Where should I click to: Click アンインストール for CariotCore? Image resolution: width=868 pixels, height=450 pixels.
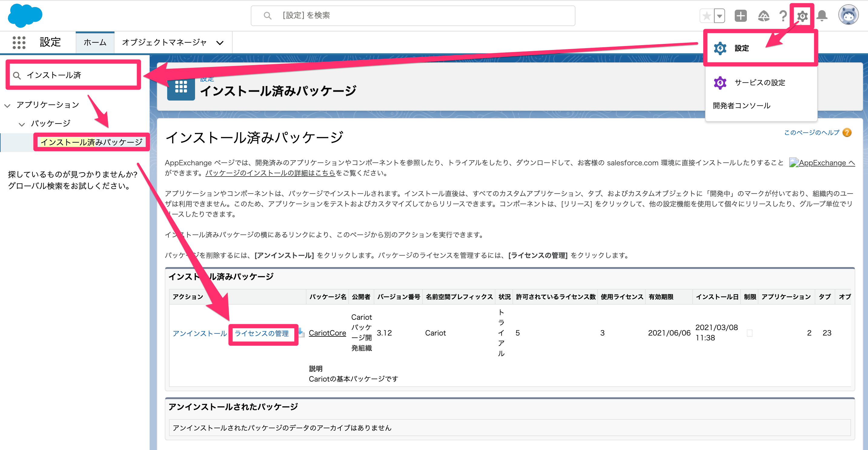(x=200, y=333)
